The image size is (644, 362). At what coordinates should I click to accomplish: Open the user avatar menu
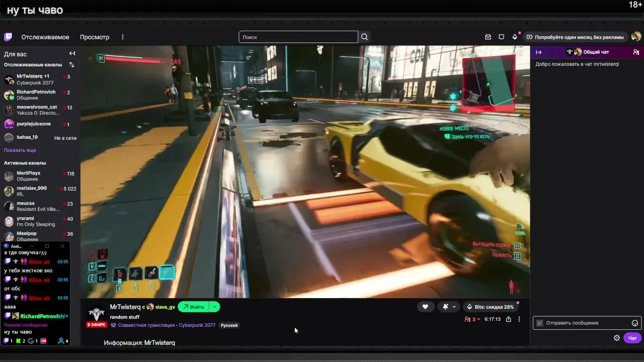point(636,37)
